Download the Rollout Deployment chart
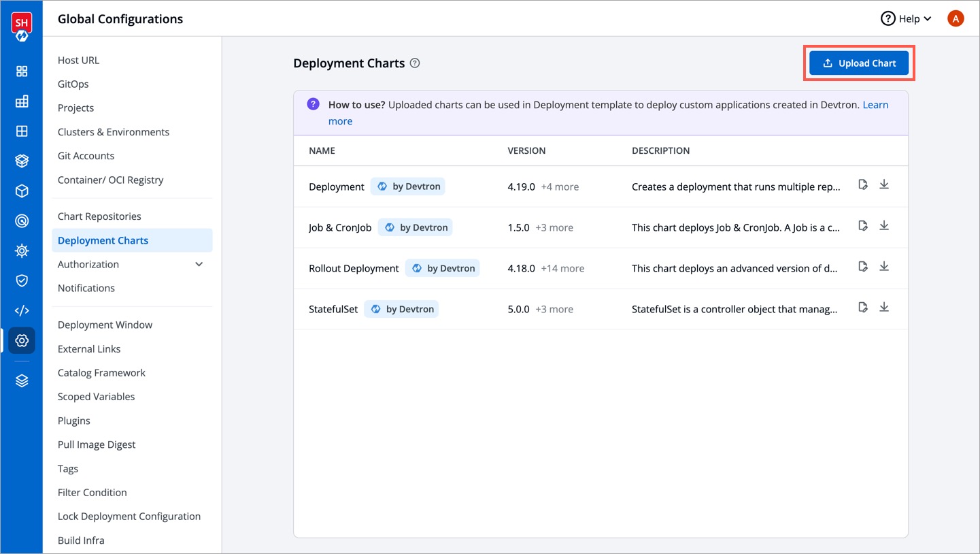Viewport: 980px width, 554px height. pyautogui.click(x=884, y=266)
